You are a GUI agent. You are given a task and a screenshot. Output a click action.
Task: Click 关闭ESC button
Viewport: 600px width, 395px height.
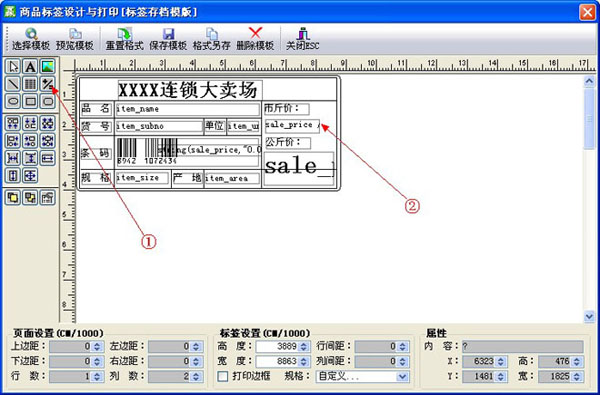click(303, 39)
